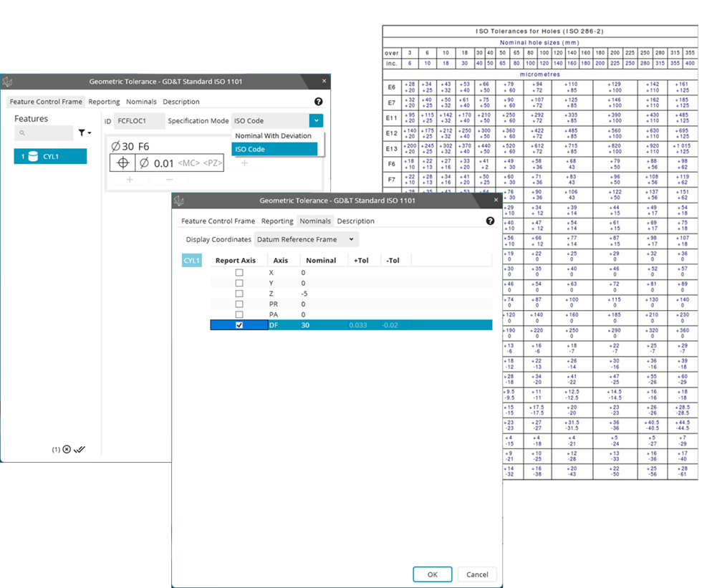This screenshot has height=588, width=722.
Task: Select Nominal With Deviation mode
Action: (274, 135)
